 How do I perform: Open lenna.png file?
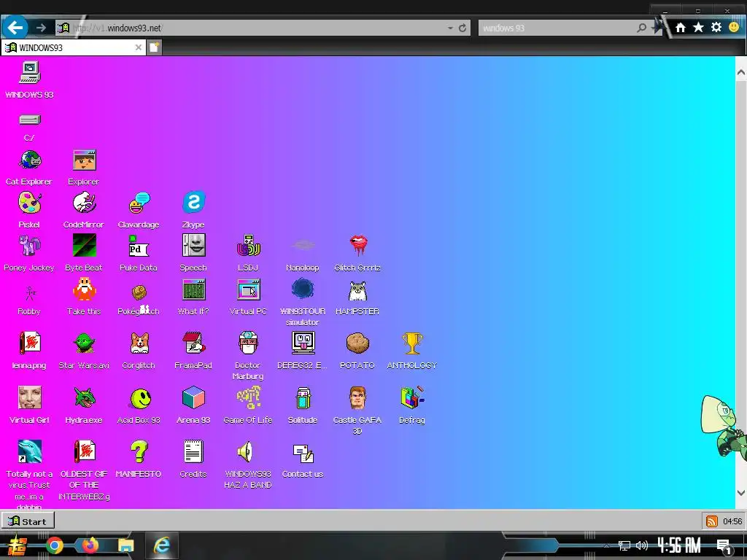(29, 343)
